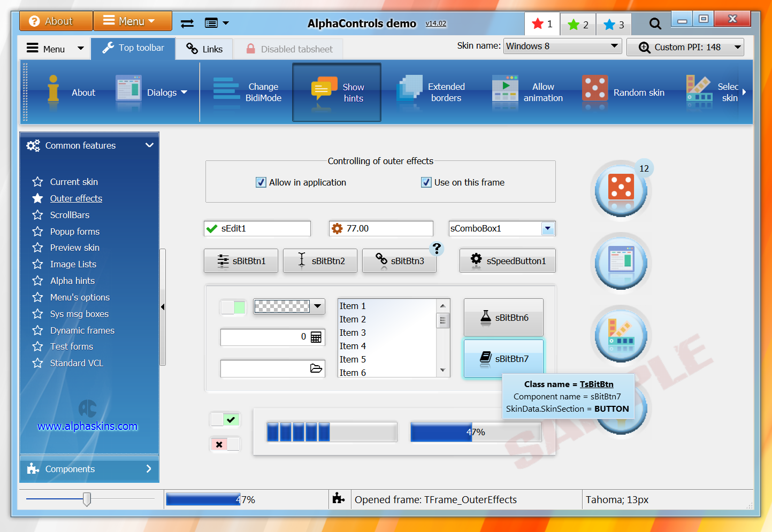Click the green star tab 2

pyautogui.click(x=578, y=25)
